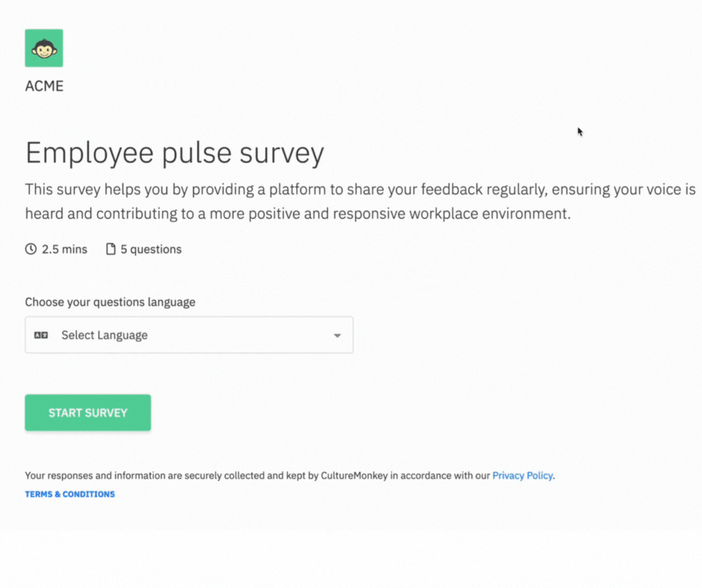The width and height of the screenshot is (702, 588).
Task: Click the clock icon next to 2.5 mins
Action: click(30, 248)
